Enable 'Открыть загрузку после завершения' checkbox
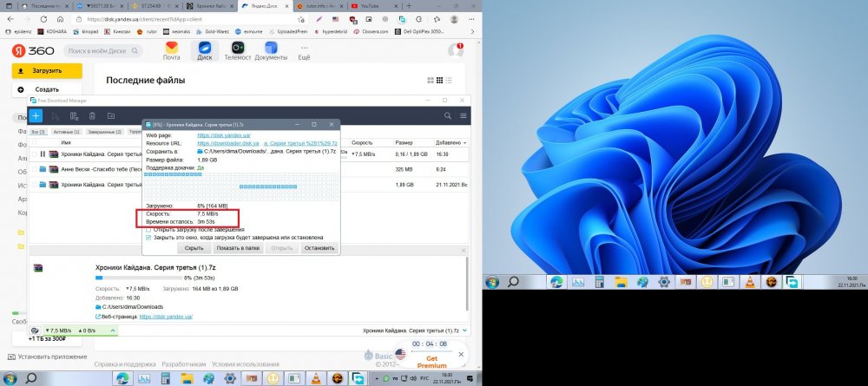 (149, 229)
